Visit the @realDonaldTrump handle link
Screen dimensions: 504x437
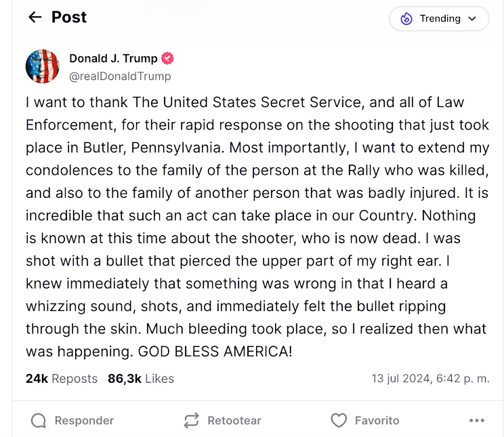(120, 76)
